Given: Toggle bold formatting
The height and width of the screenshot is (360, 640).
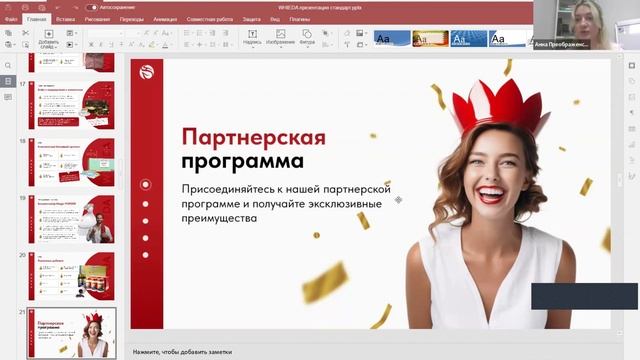Looking at the screenshot, I should (91, 45).
